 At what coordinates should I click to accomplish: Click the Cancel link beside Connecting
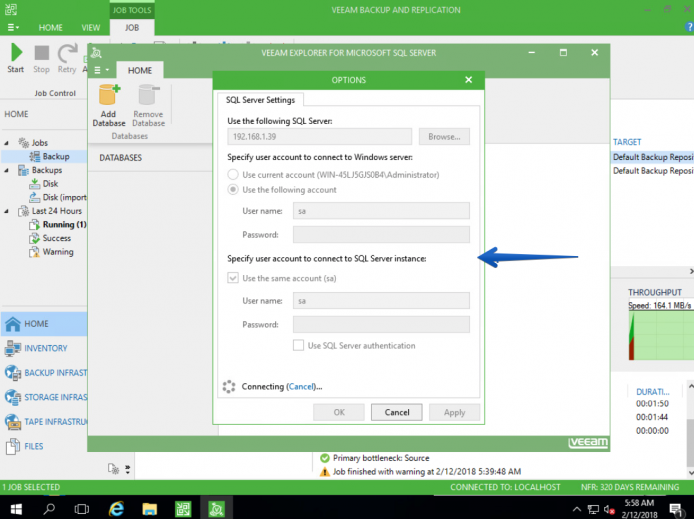tap(301, 387)
